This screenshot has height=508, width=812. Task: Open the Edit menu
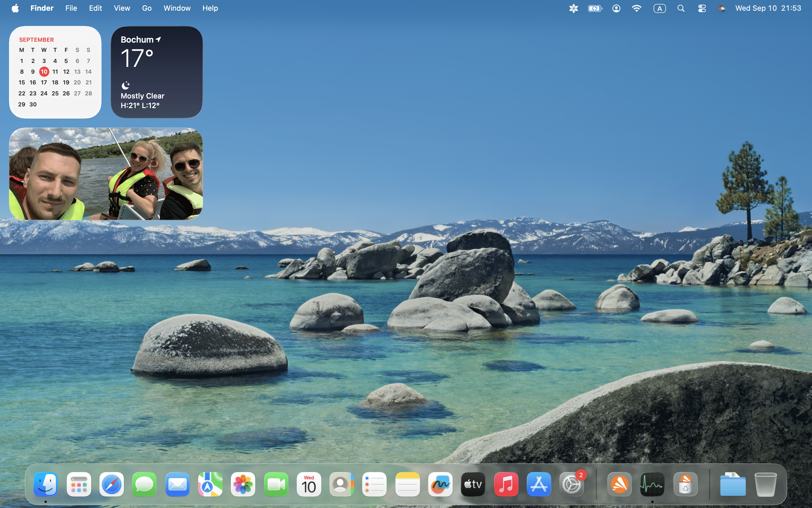point(95,8)
